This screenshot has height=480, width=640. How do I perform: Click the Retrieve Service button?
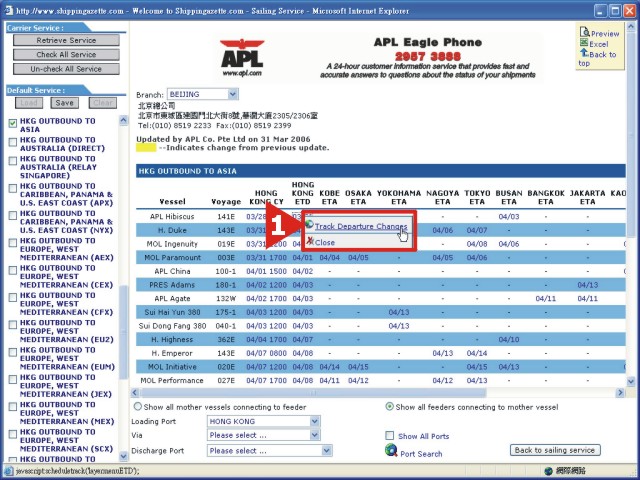(66, 40)
